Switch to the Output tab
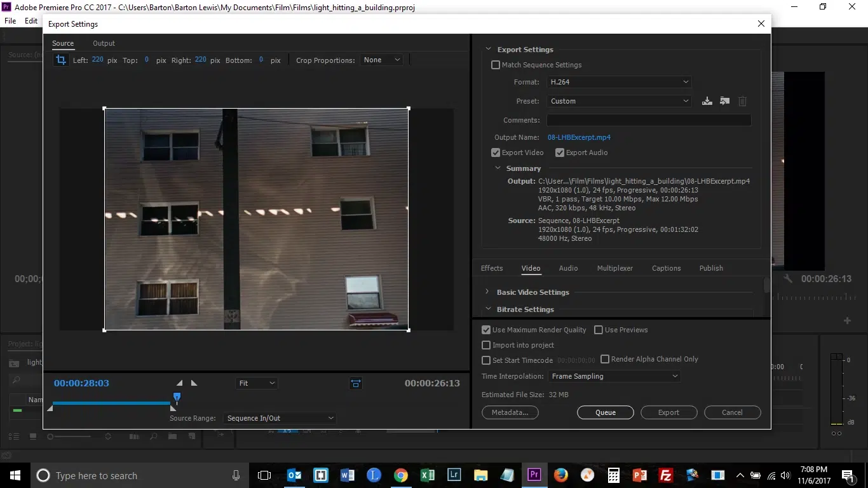 (104, 43)
